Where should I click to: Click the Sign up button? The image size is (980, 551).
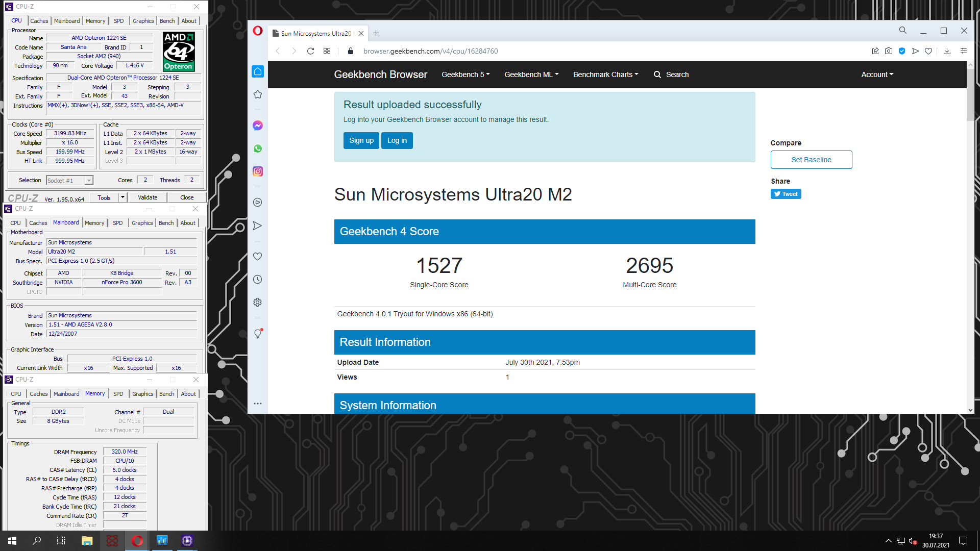(x=361, y=140)
